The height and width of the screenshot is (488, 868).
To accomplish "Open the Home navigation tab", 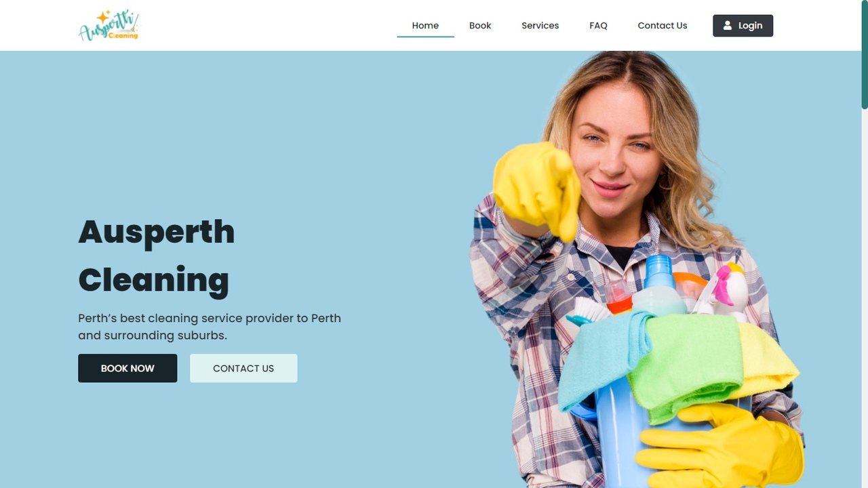I will [425, 26].
